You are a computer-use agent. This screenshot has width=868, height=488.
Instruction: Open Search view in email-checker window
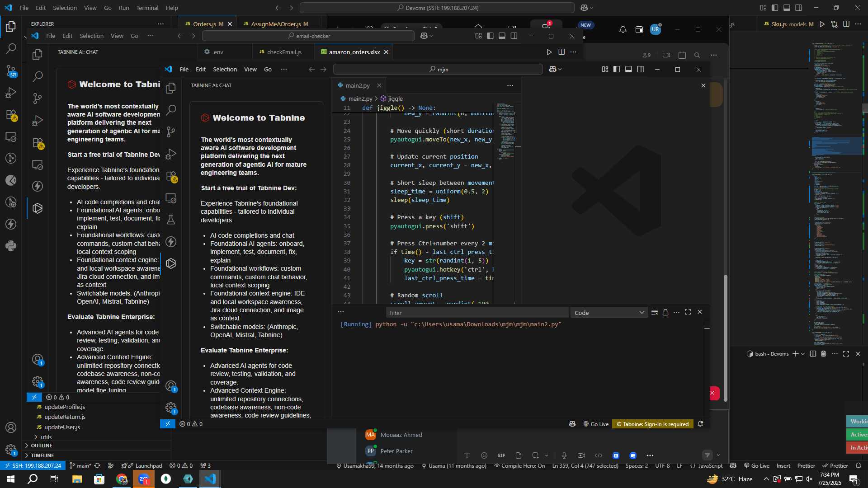[38, 76]
